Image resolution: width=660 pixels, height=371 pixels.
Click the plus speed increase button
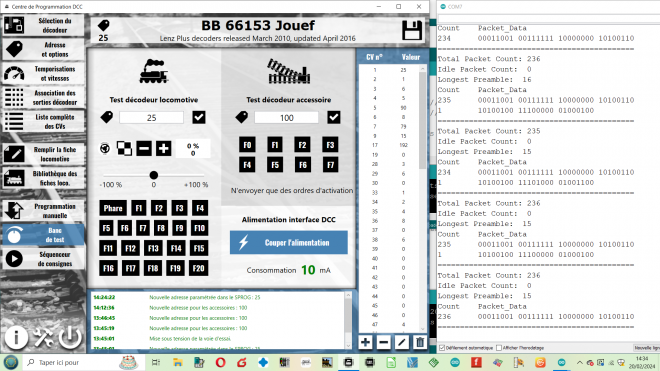[x=163, y=149]
